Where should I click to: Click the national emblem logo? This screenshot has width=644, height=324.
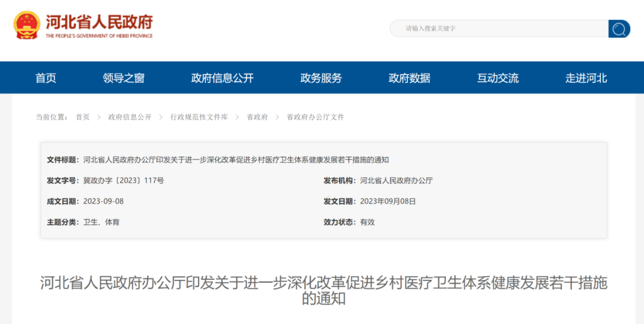point(27,26)
